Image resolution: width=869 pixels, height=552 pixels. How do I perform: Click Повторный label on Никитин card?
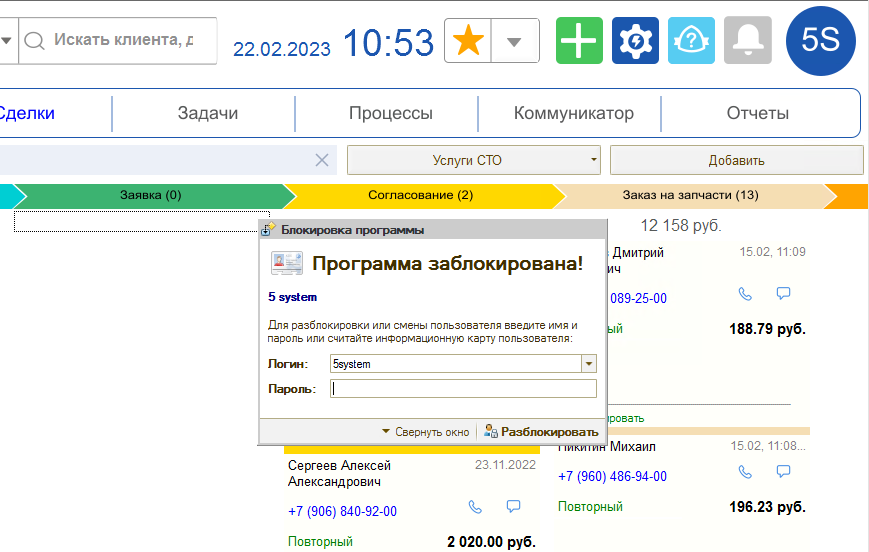pyautogui.click(x=590, y=507)
